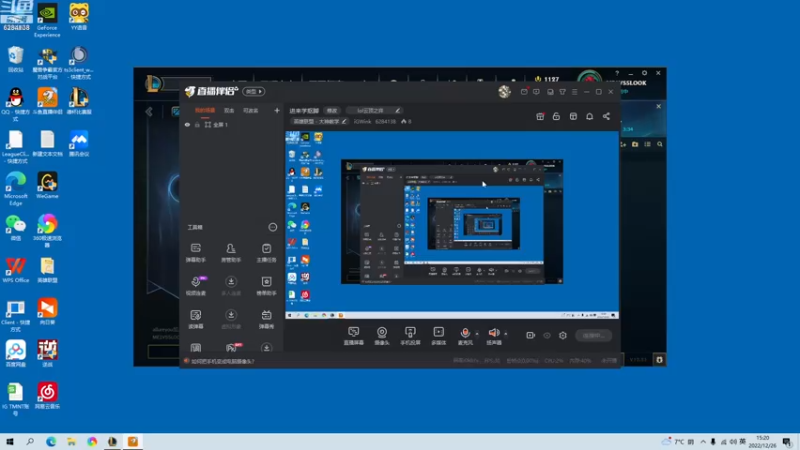The image size is (800, 450).
Task: Open the phone-as-webcam help link
Action: click(x=223, y=361)
